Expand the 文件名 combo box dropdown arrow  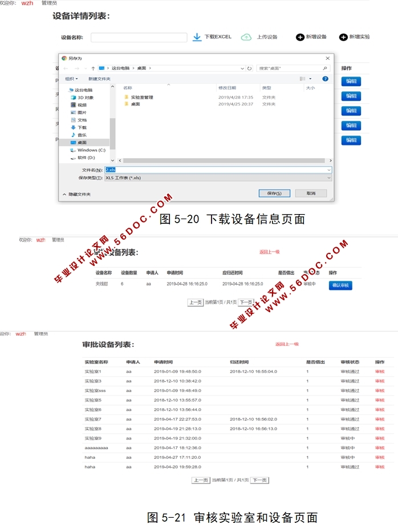coord(329,170)
